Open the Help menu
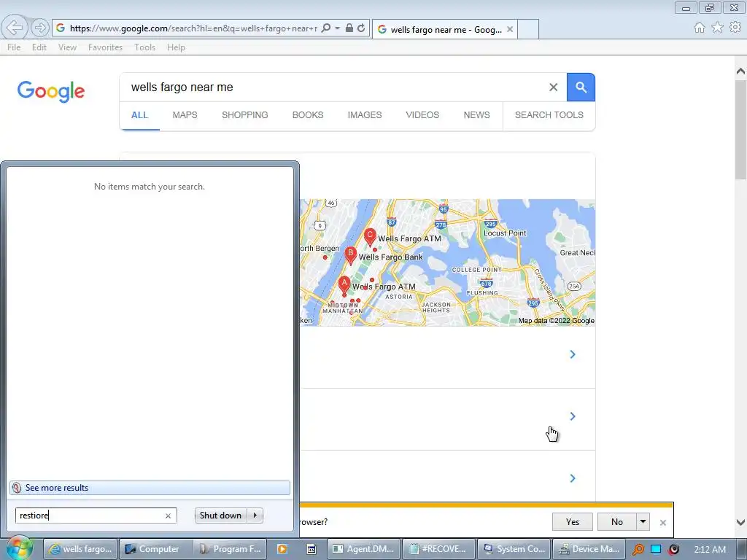The height and width of the screenshot is (560, 747). [x=176, y=47]
